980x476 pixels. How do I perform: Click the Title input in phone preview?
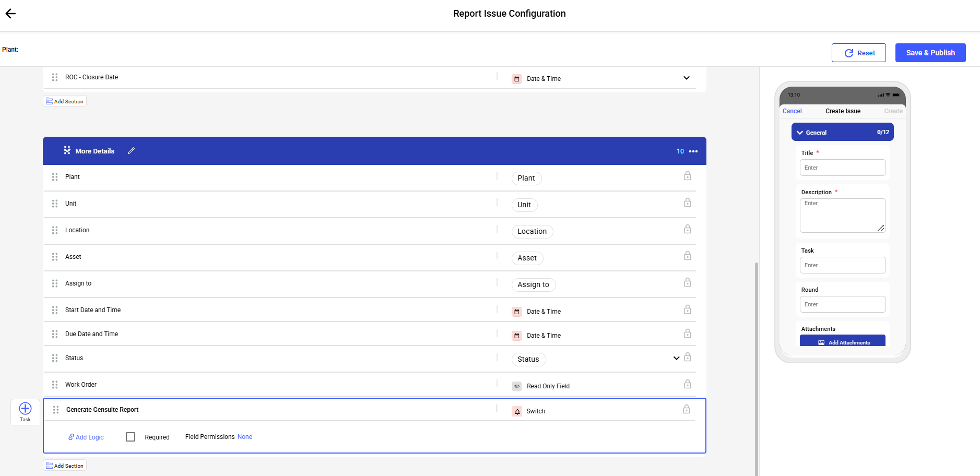843,168
